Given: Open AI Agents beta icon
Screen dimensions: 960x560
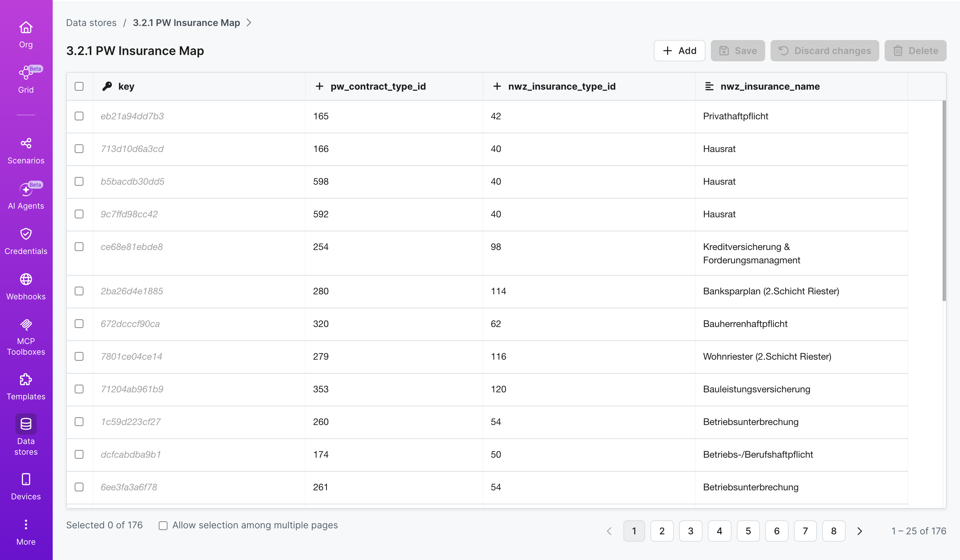Looking at the screenshot, I should pyautogui.click(x=26, y=189).
